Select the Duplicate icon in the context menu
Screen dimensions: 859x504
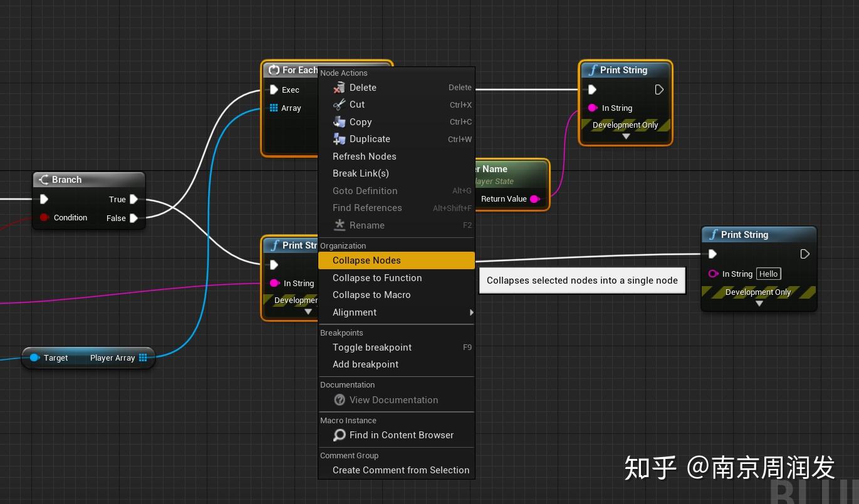click(338, 139)
